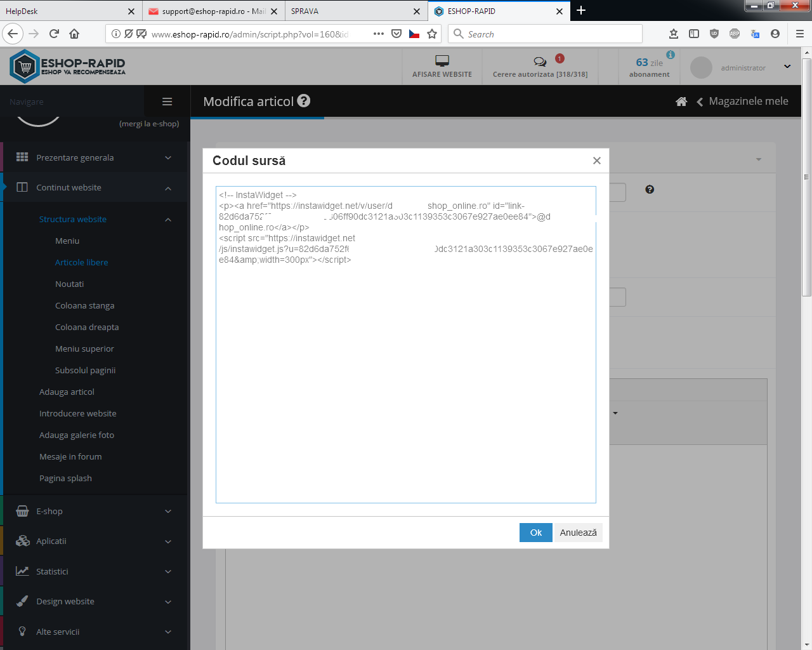Open Mesaje in forum in sidebar
Image resolution: width=812 pixels, height=650 pixels.
pos(70,456)
